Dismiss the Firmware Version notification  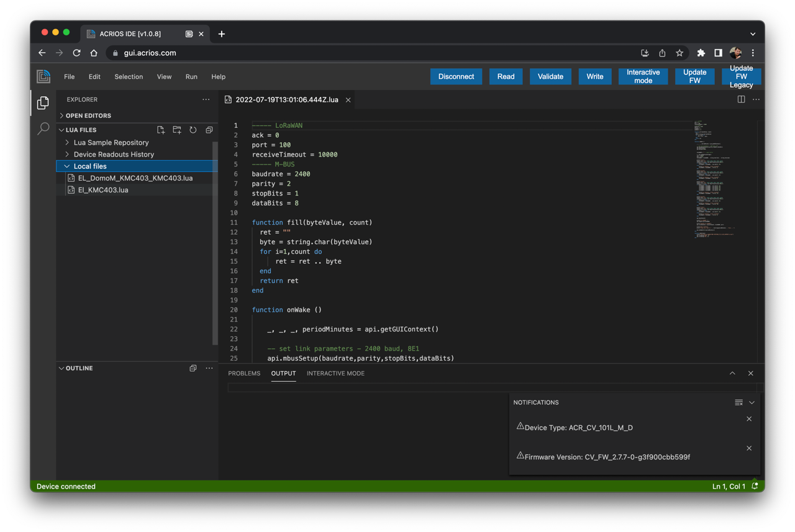[749, 448]
